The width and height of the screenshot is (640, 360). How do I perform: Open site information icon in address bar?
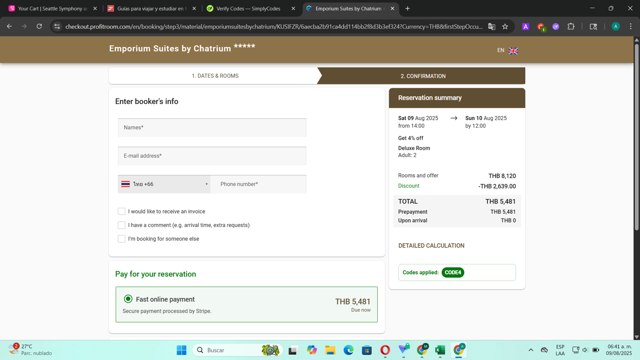pyautogui.click(x=57, y=27)
